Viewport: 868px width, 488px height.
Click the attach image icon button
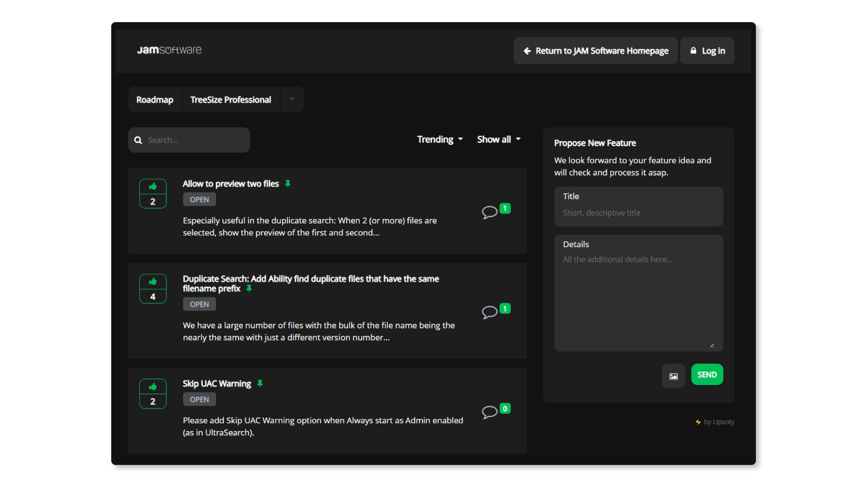(673, 376)
